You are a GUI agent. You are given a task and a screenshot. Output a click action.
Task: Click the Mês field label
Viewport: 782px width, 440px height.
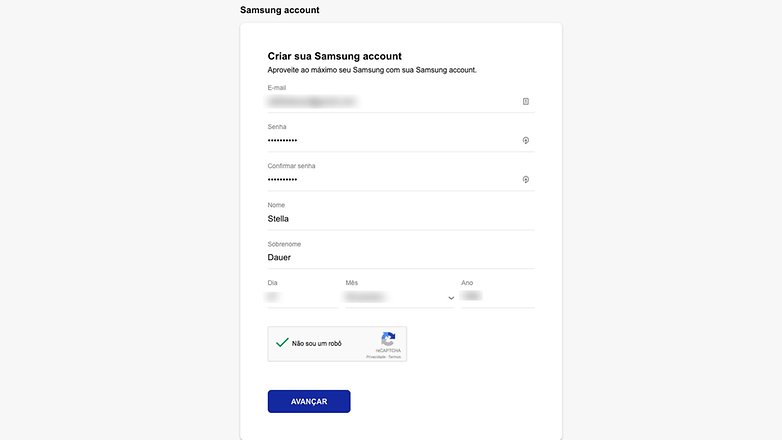352,282
